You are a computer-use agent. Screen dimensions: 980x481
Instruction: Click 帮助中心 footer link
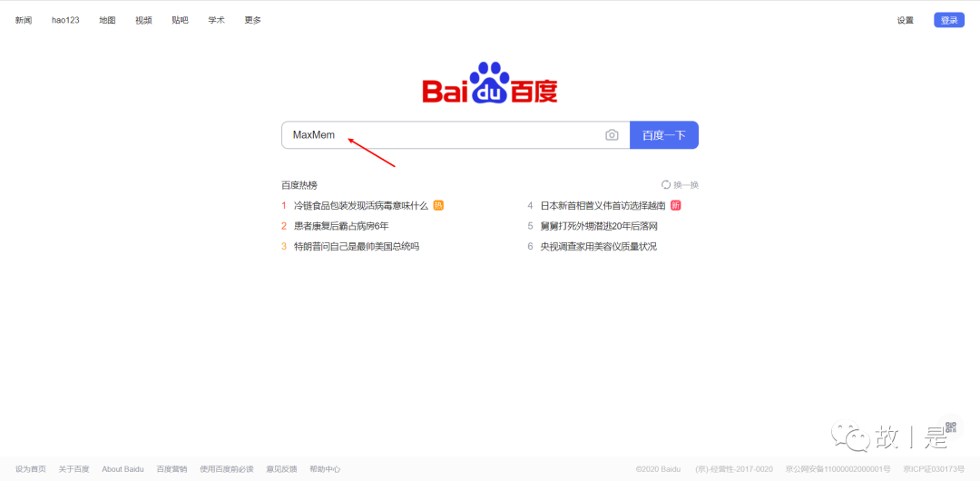coord(325,469)
